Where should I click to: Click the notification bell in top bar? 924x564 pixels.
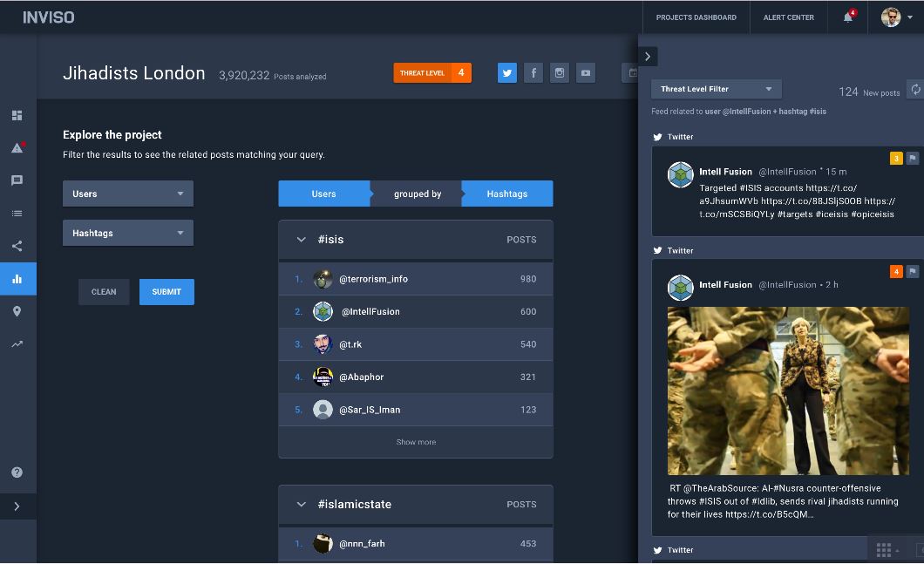(x=848, y=17)
